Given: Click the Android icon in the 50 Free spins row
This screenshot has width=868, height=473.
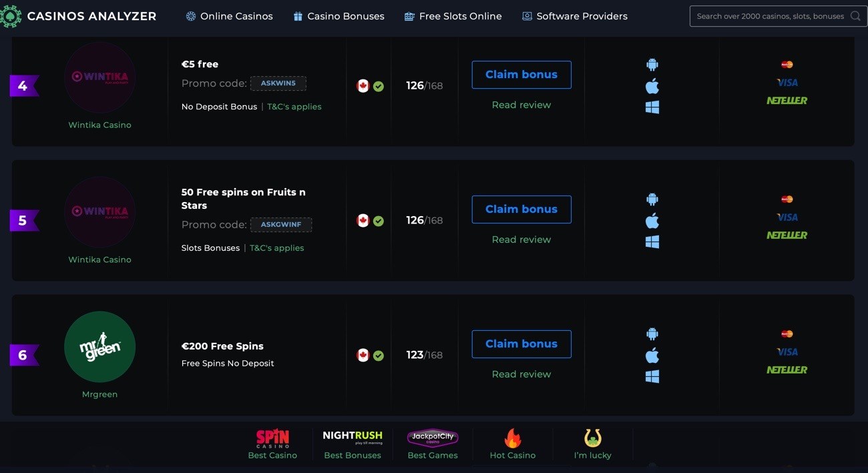Looking at the screenshot, I should (x=652, y=199).
